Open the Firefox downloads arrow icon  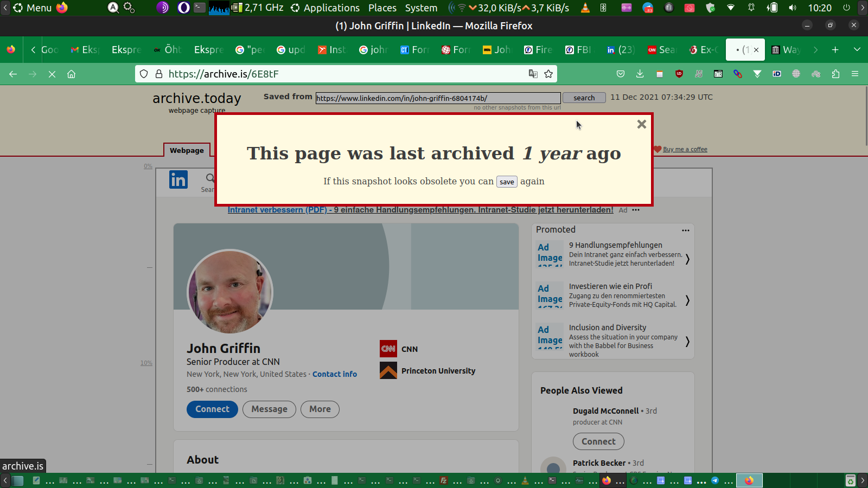coord(640,74)
